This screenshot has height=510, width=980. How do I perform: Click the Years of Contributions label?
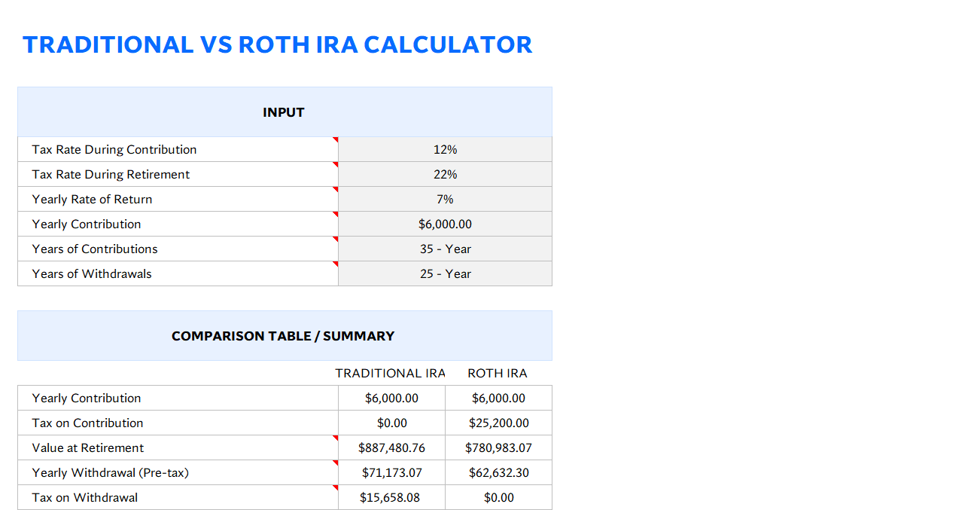(x=95, y=249)
